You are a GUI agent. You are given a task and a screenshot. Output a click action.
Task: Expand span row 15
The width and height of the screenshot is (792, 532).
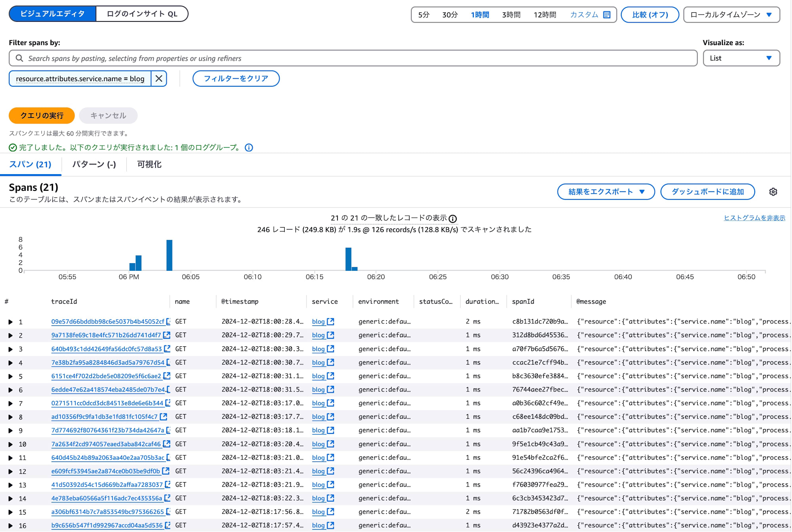[11, 512]
